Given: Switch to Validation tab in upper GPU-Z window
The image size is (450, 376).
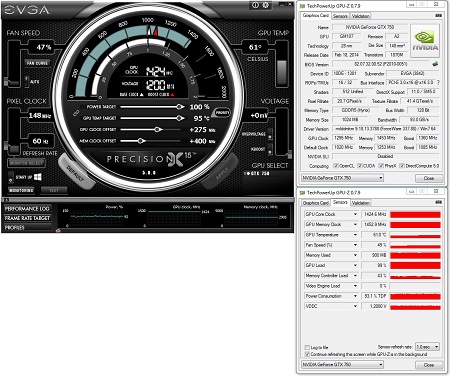Looking at the screenshot, I should pyautogui.click(x=361, y=16).
